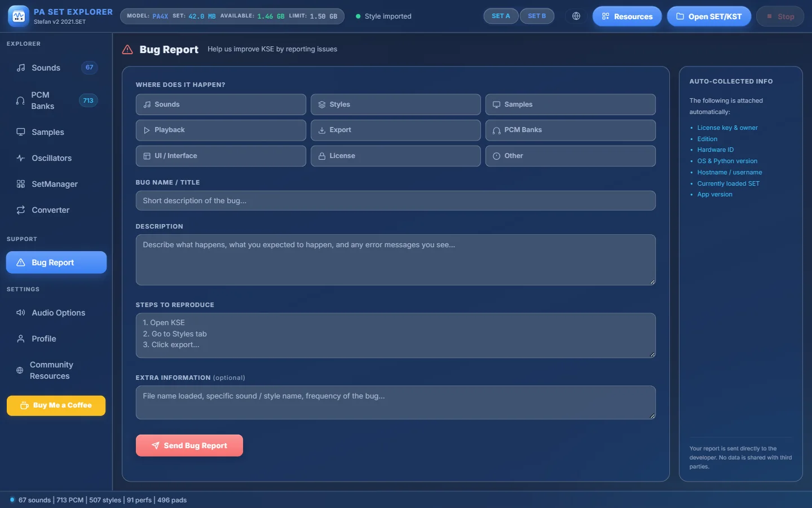Screen dimensions: 812x508
Task: Choose Sounds as bug location
Action: (x=221, y=104)
